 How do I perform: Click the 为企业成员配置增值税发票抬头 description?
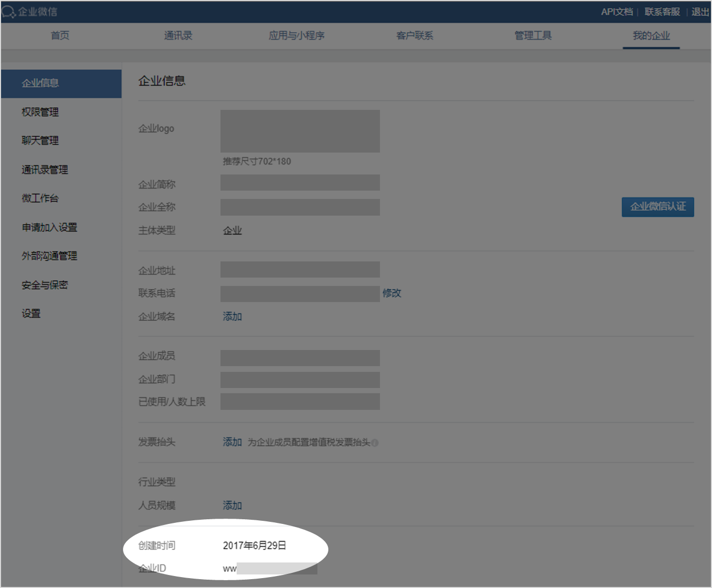click(309, 442)
